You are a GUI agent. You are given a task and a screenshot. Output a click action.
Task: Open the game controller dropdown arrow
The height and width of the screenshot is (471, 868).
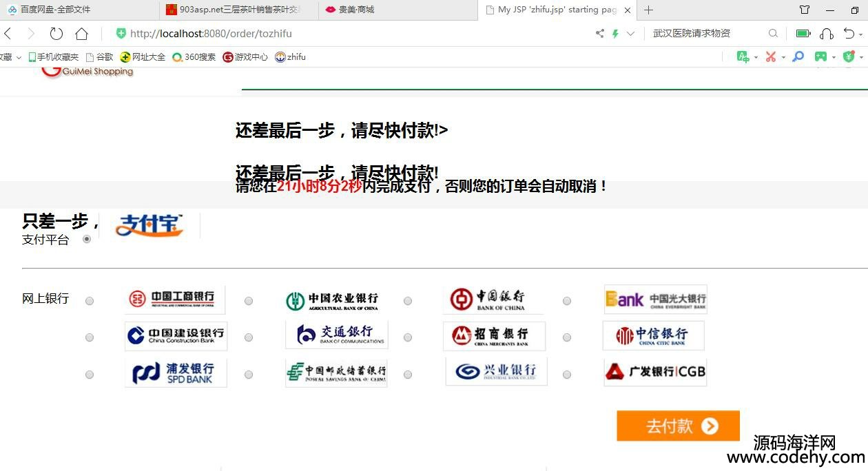pos(834,57)
